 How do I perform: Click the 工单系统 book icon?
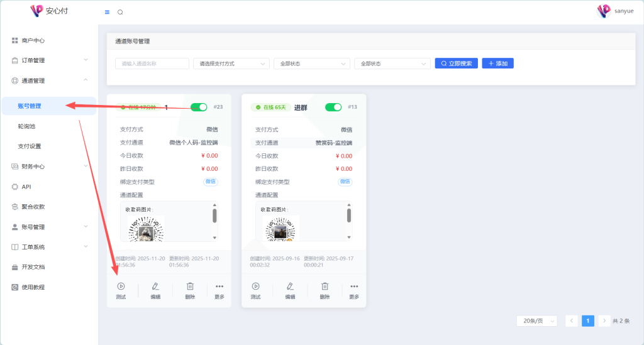tap(15, 246)
